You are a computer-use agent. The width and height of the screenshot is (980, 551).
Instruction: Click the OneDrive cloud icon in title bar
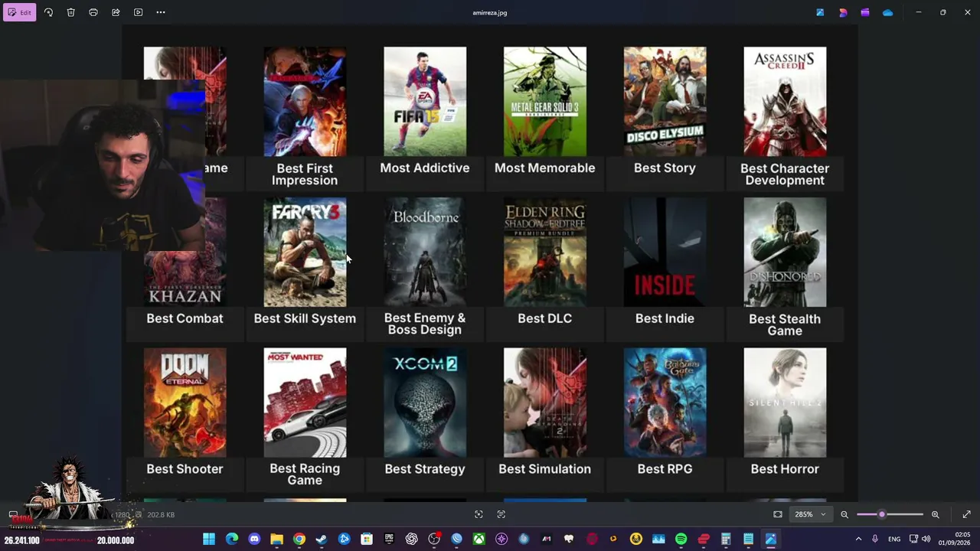(887, 12)
